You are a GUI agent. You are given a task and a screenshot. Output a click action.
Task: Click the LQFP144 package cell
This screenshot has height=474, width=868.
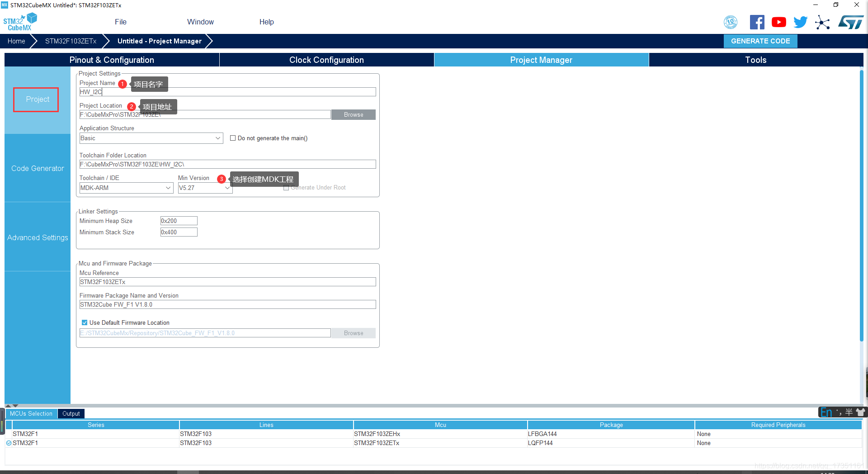pos(611,443)
